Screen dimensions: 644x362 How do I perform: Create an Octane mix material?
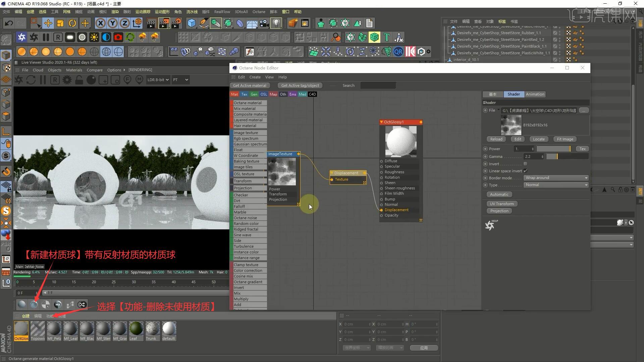coord(58,304)
